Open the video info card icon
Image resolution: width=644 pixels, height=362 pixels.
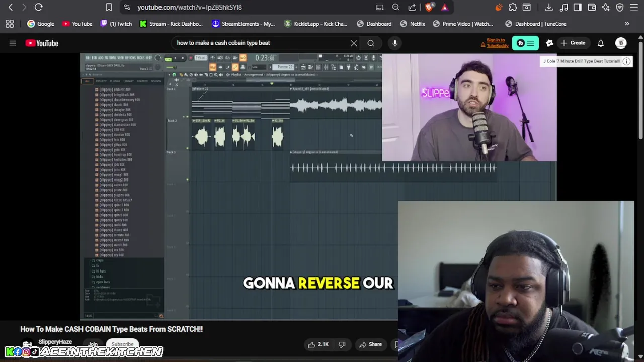coord(626,61)
